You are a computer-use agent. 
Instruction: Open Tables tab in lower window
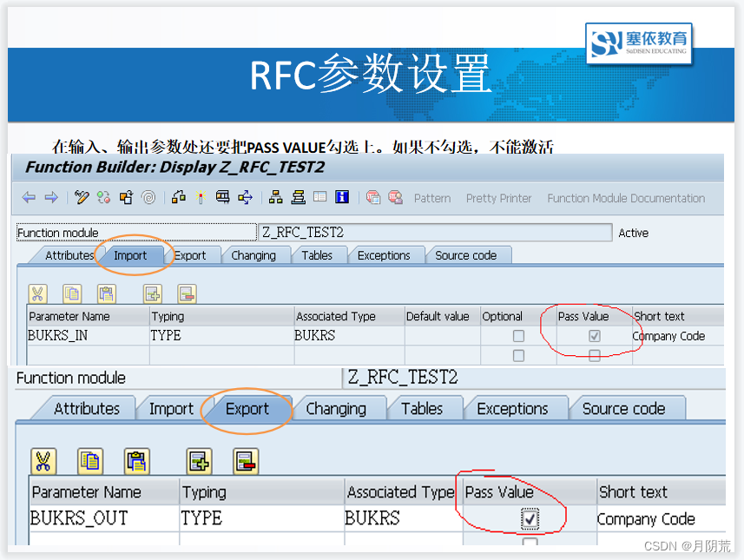pos(422,409)
